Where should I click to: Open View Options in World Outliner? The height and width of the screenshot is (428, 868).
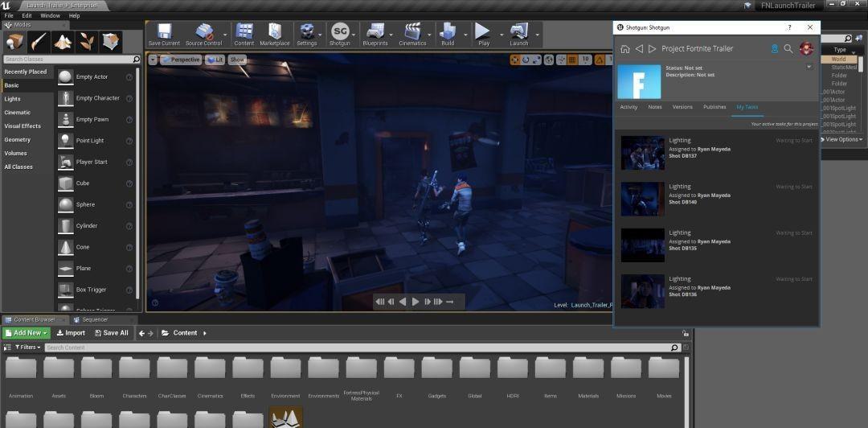(841, 140)
